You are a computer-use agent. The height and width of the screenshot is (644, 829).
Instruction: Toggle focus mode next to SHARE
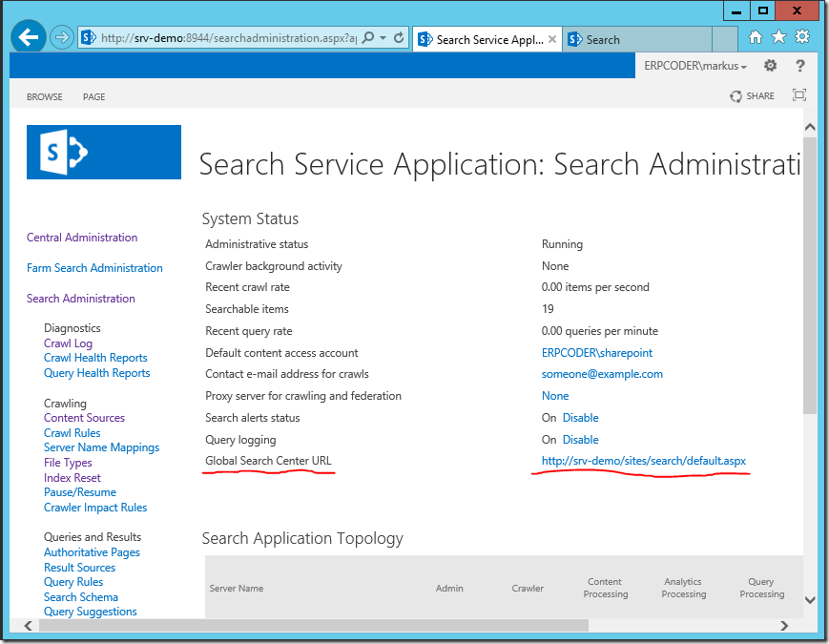click(798, 94)
